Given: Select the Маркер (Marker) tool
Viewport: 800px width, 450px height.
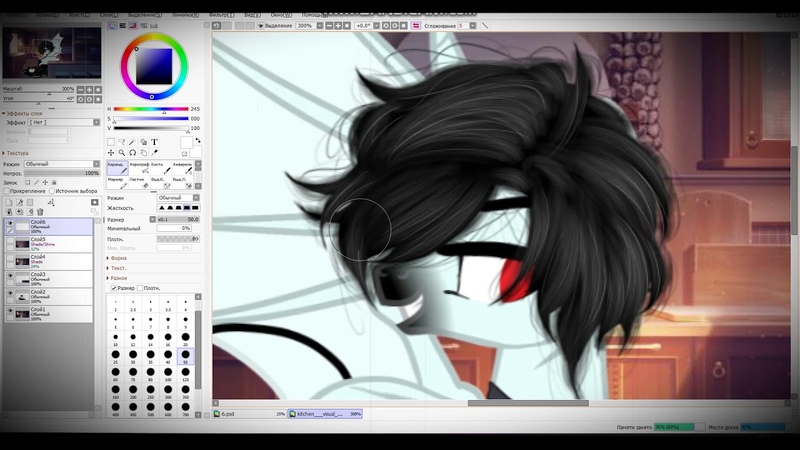Looking at the screenshot, I should [x=117, y=183].
